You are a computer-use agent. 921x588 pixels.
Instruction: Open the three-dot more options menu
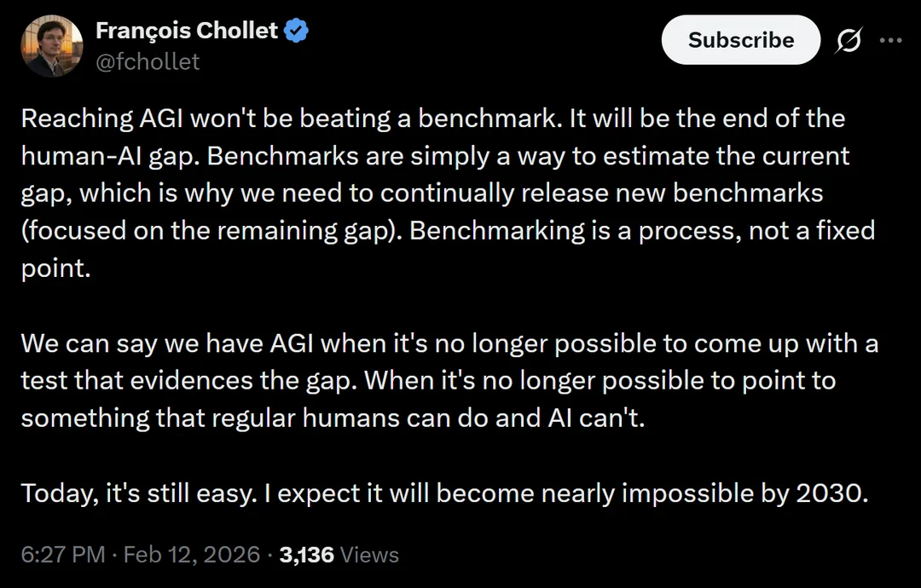890,40
